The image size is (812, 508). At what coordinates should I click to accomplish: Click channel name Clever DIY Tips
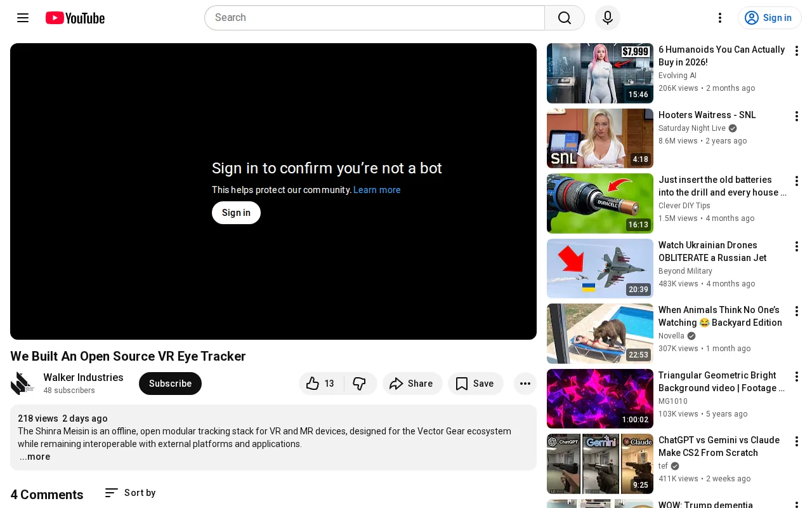(684, 206)
